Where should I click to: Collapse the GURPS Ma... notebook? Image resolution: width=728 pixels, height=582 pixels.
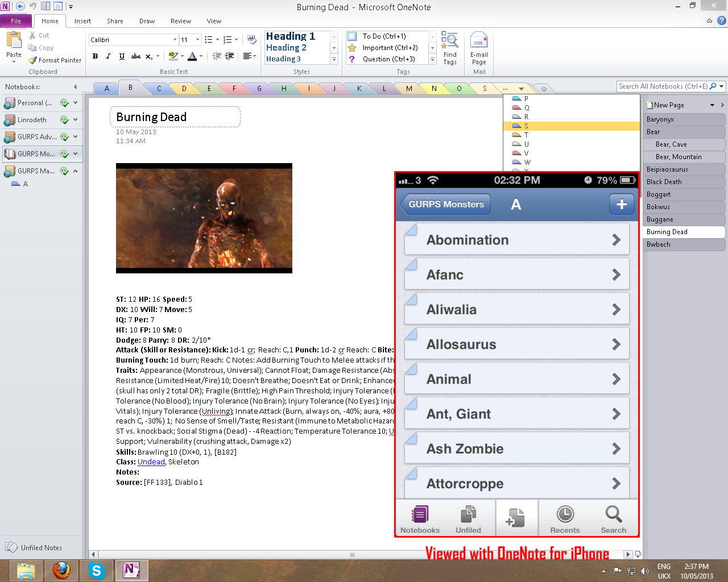[75, 171]
